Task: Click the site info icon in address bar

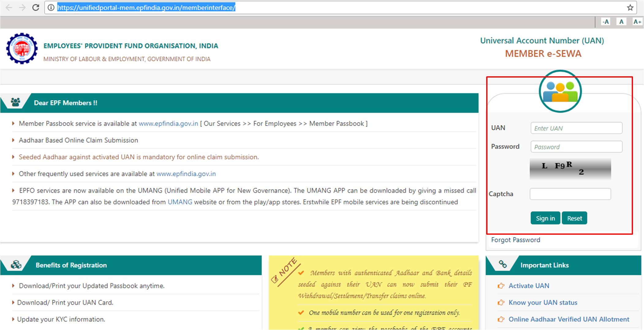Action: coord(51,7)
